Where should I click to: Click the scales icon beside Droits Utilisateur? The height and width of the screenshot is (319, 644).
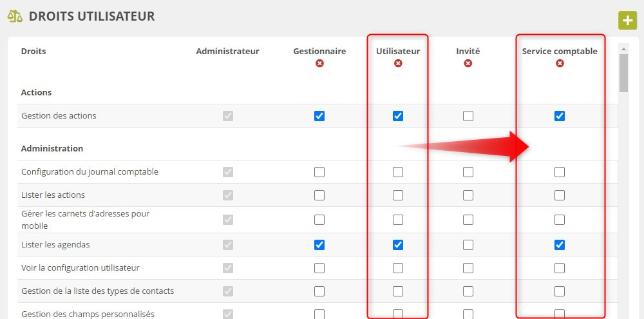pos(15,16)
